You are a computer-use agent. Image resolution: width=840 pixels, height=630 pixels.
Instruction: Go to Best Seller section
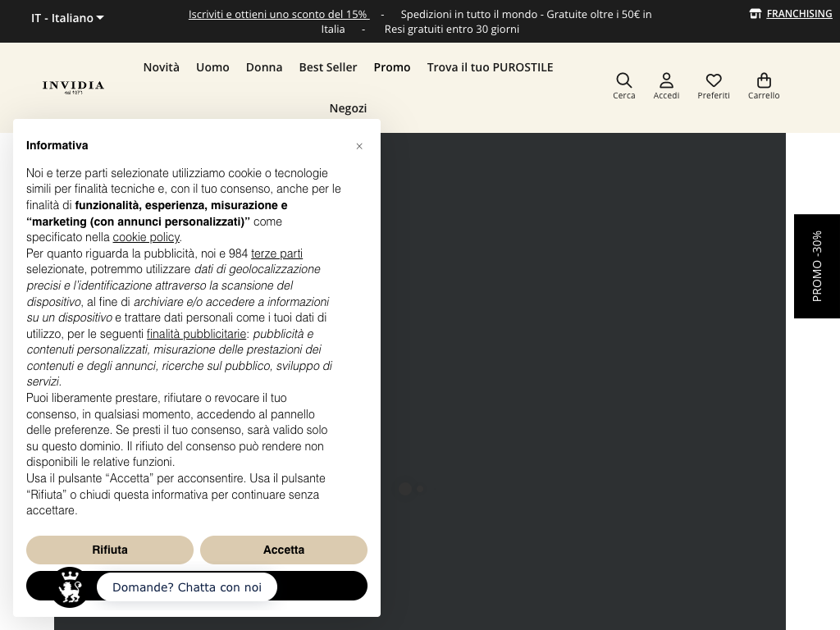pyautogui.click(x=328, y=67)
